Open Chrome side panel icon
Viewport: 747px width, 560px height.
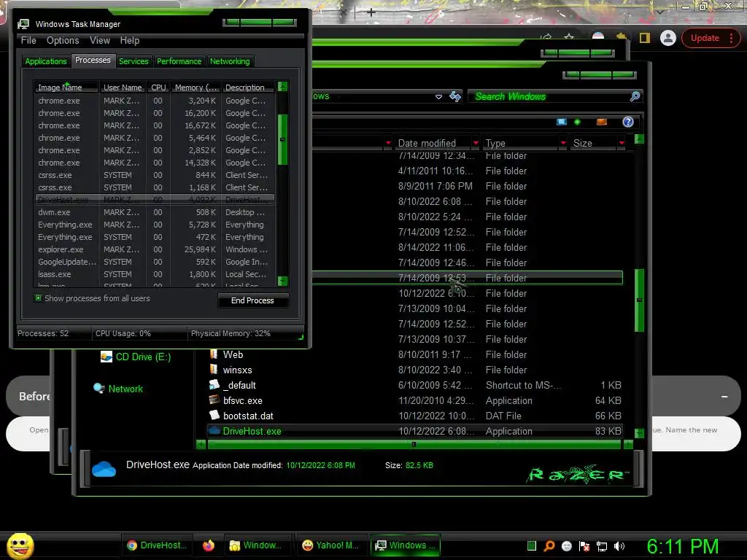click(x=645, y=38)
